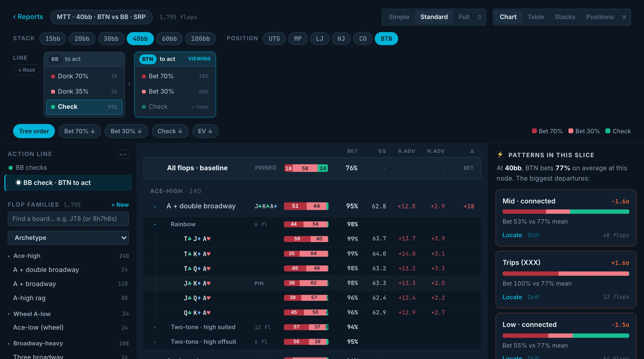
Task: Select the 15bb stack pill
Action: click(53, 39)
